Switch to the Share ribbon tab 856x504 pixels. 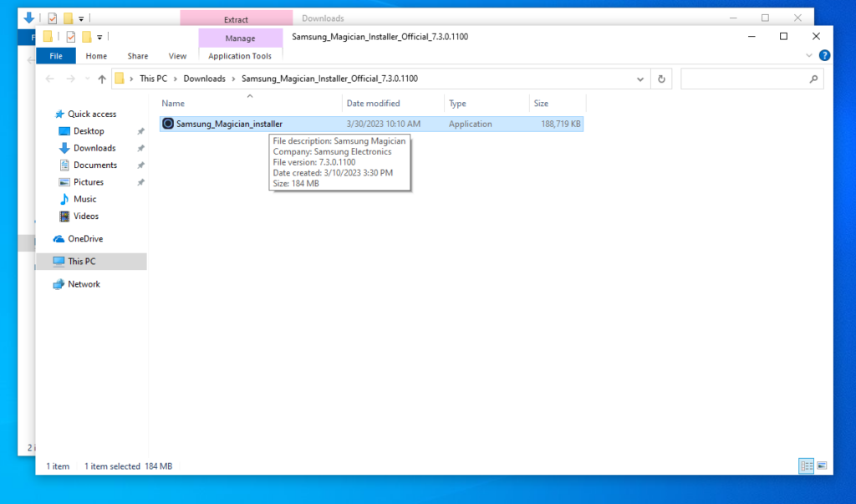pos(138,56)
